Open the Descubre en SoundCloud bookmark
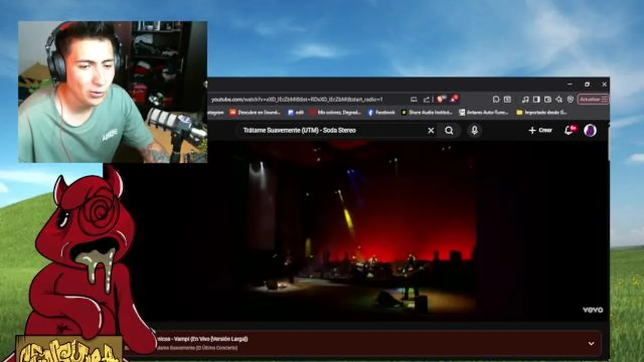Image resolution: width=644 pixels, height=362 pixels. click(255, 113)
